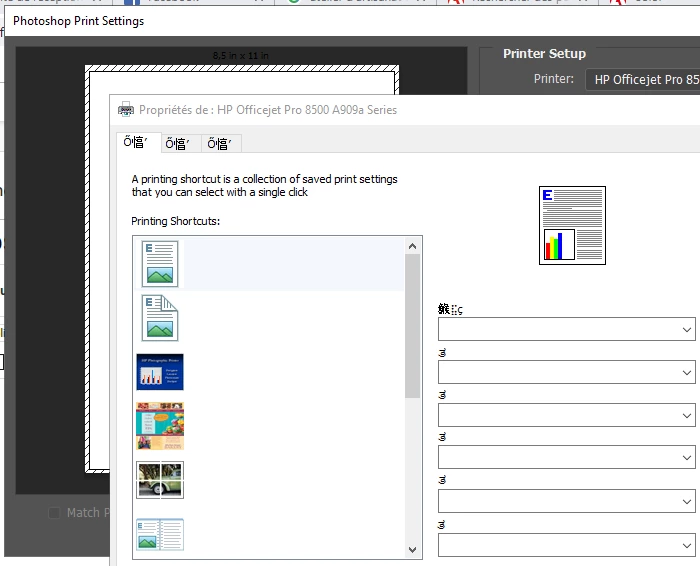Open the fourth settings dropdown
The width and height of the screenshot is (700, 566).
[567, 458]
